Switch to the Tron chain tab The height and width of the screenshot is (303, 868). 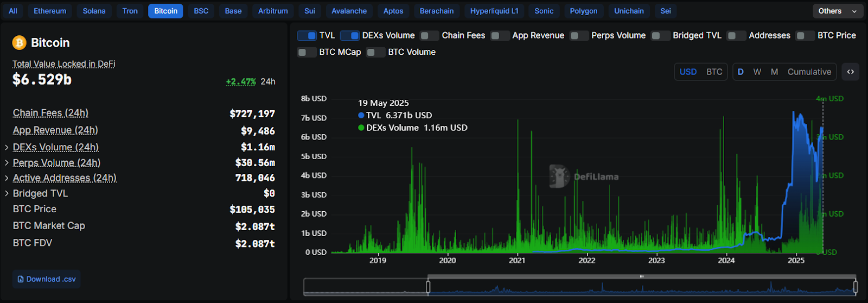pyautogui.click(x=130, y=11)
